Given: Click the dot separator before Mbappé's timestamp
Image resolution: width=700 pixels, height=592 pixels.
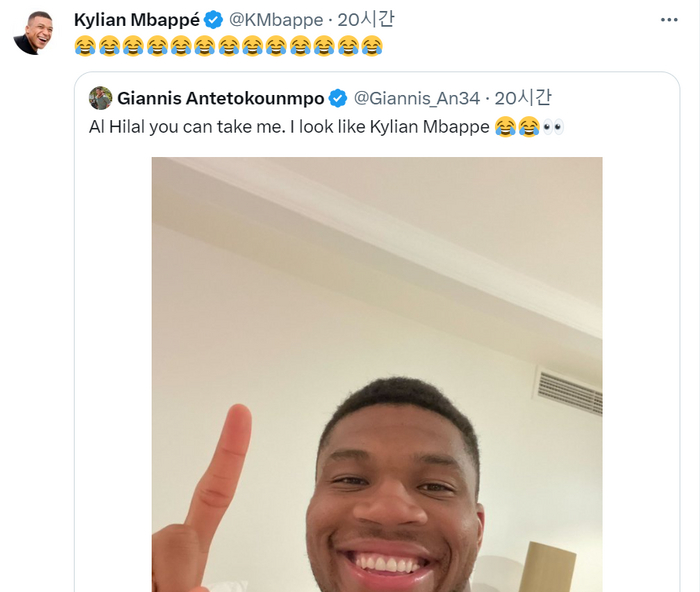Looking at the screenshot, I should tap(330, 20).
